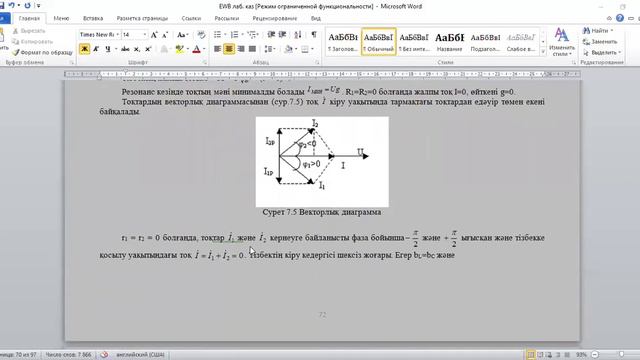Click Text Effects (glowing A) icon
640x360 pixels.
[164, 49]
